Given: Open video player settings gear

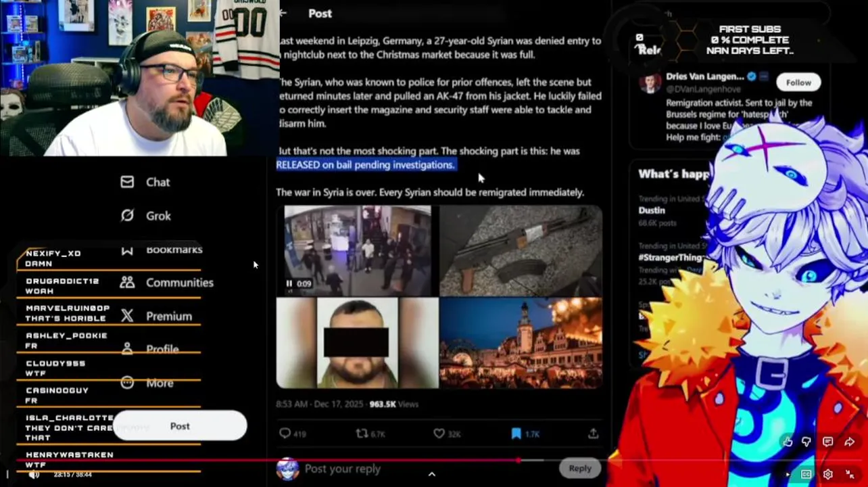Looking at the screenshot, I should click(x=828, y=474).
